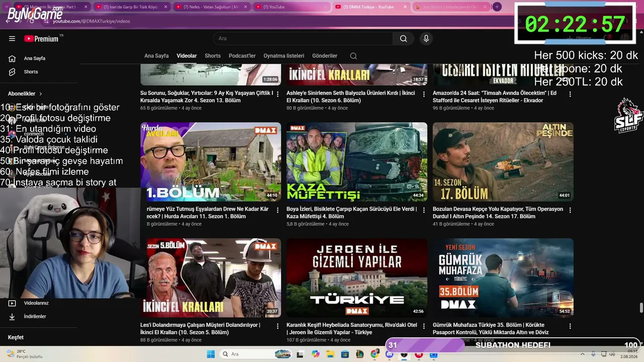Screen dimensions: 644x362
Task: Open Discord from the taskbar
Action: 389,354
